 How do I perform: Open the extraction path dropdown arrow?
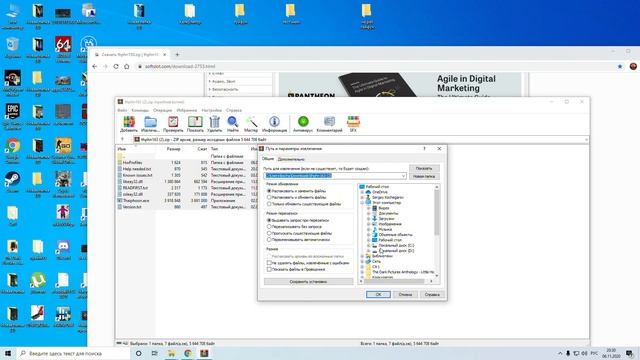403,176
